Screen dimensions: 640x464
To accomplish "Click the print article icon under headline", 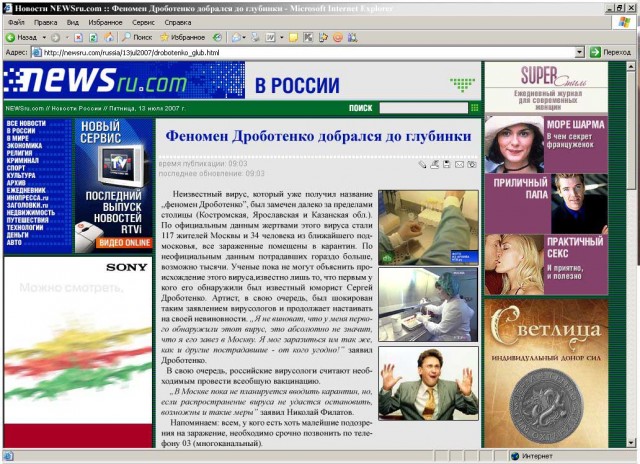I will click(x=435, y=164).
